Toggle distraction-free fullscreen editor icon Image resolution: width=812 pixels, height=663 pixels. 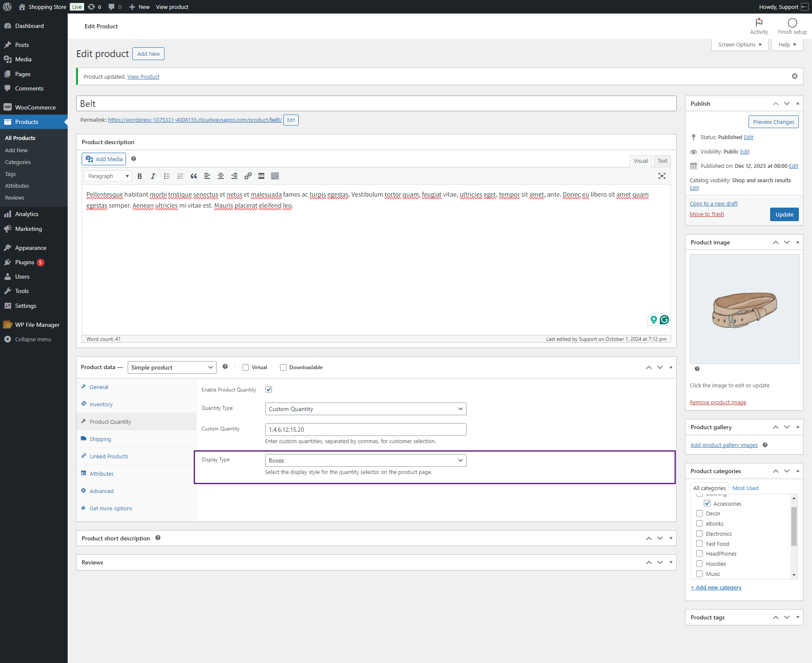[662, 176]
